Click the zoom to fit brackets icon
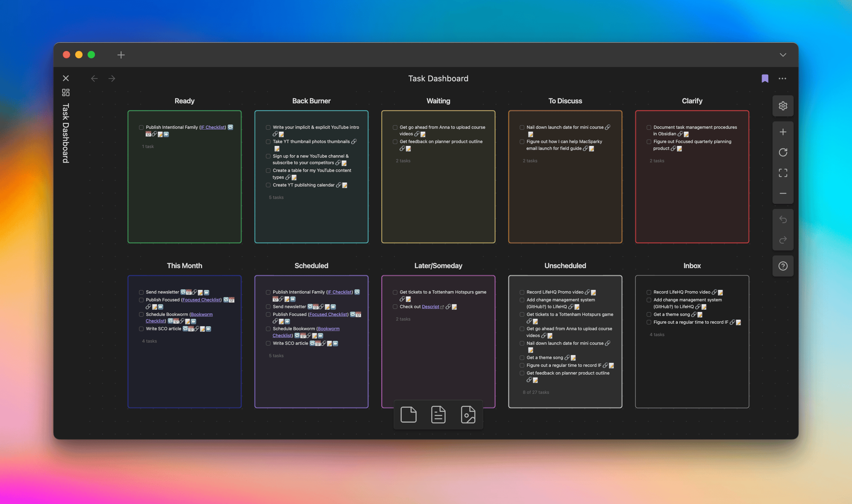This screenshot has width=852, height=504. 783,173
